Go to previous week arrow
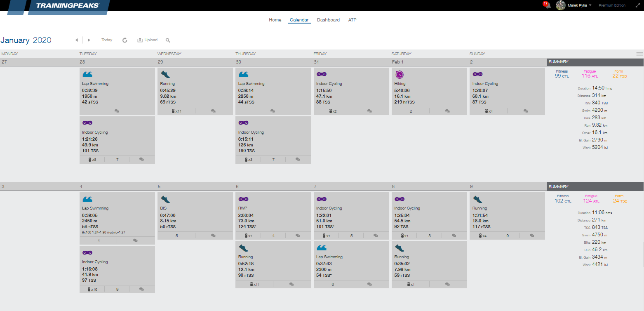 pos(77,40)
